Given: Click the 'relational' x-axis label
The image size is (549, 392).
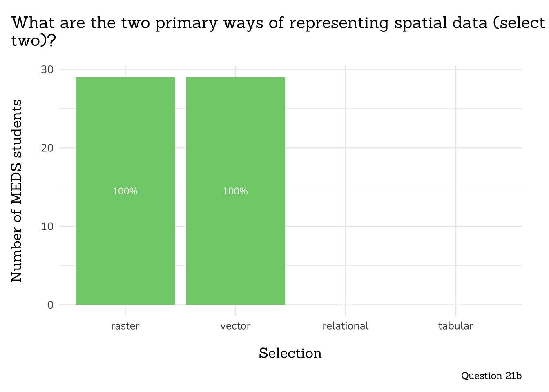Looking at the screenshot, I should point(346,326).
